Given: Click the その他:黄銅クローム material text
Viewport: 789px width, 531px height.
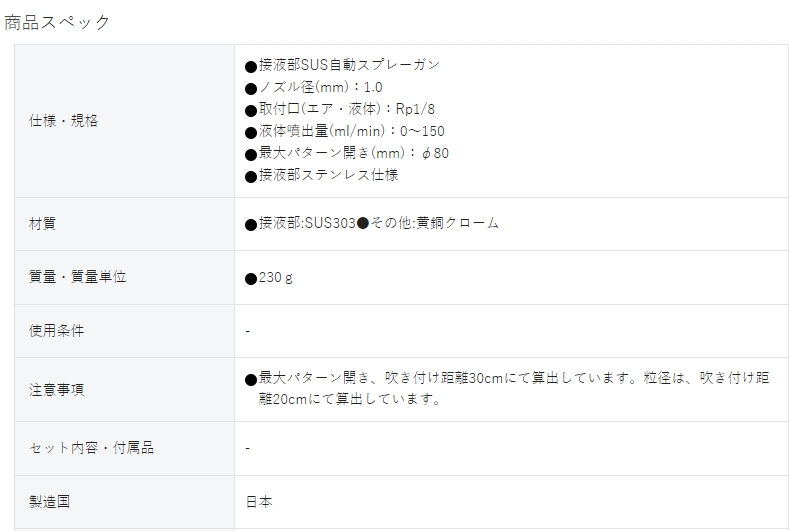Looking at the screenshot, I should (428, 223).
